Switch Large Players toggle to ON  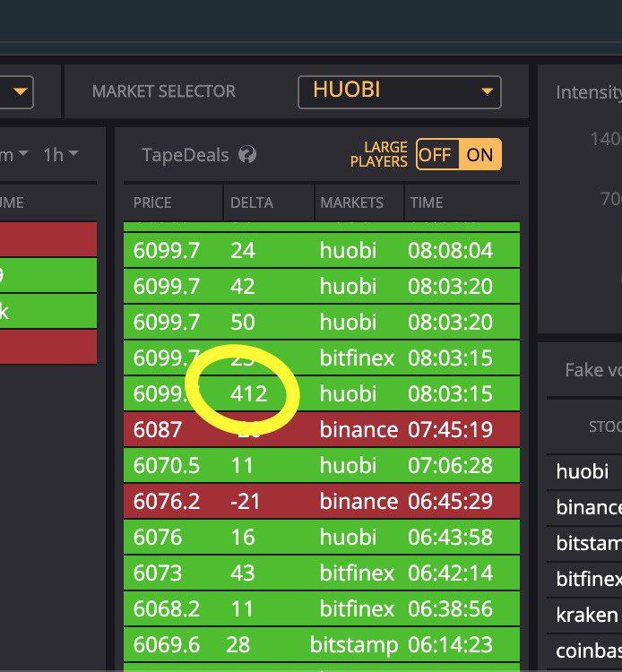479,154
